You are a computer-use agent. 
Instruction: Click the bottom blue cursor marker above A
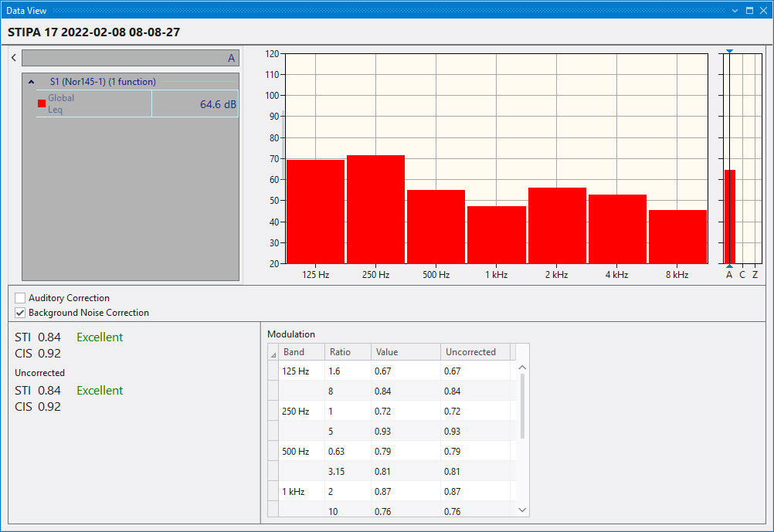[729, 266]
